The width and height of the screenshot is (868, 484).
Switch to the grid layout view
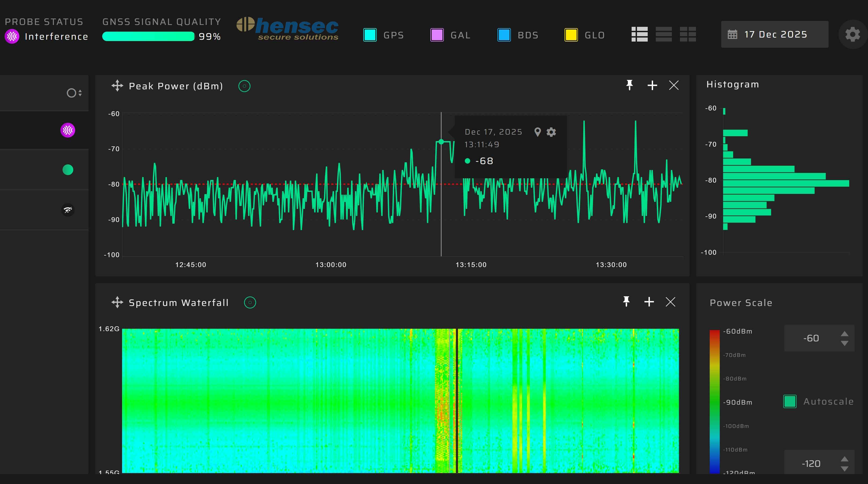(x=688, y=34)
